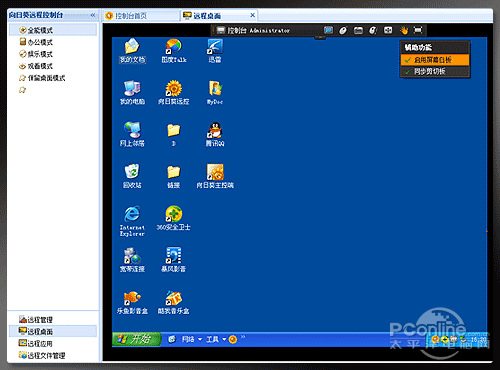Select the 办公模式 mode in sidebar
Viewport: 500px width, 370px height.
(x=36, y=42)
